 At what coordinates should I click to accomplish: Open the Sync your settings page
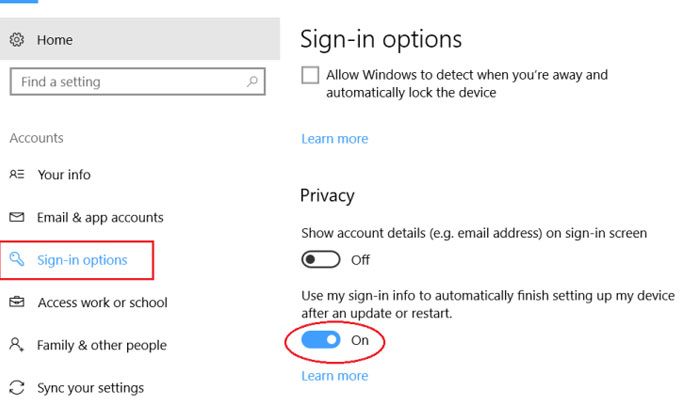click(x=90, y=388)
